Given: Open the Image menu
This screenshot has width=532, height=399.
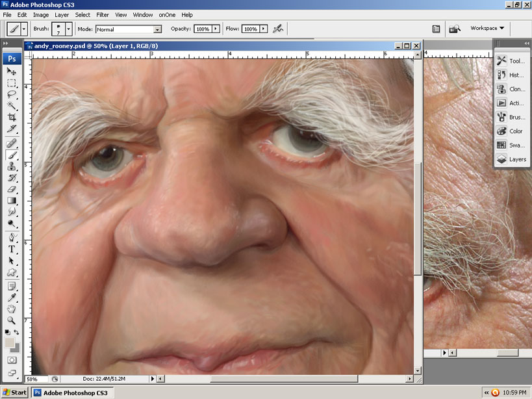Looking at the screenshot, I should (x=41, y=15).
